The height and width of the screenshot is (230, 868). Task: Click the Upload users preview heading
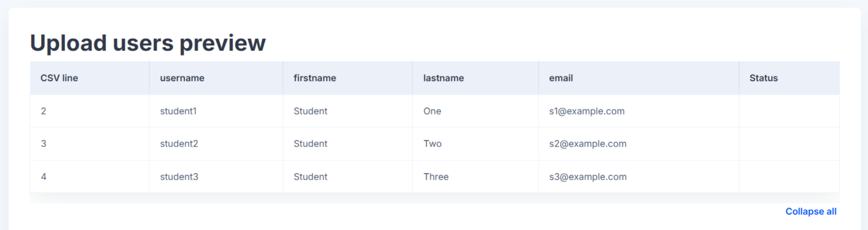point(148,43)
